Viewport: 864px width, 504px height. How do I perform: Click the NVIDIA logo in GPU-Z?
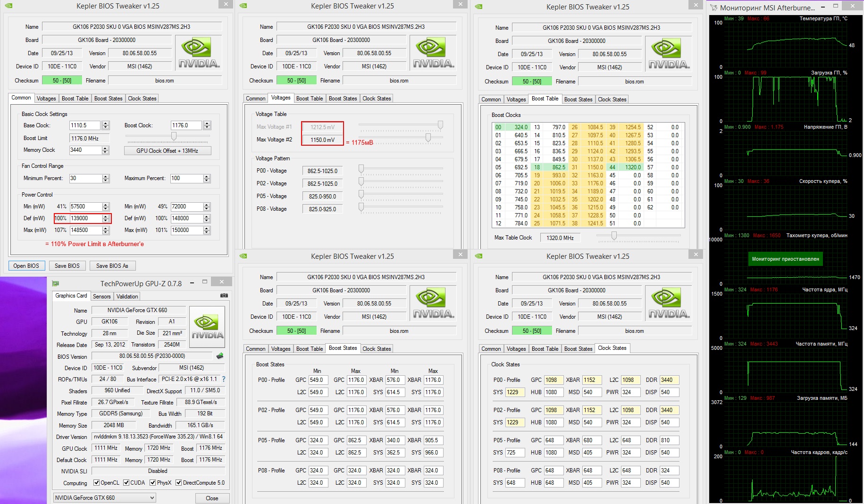point(207,328)
